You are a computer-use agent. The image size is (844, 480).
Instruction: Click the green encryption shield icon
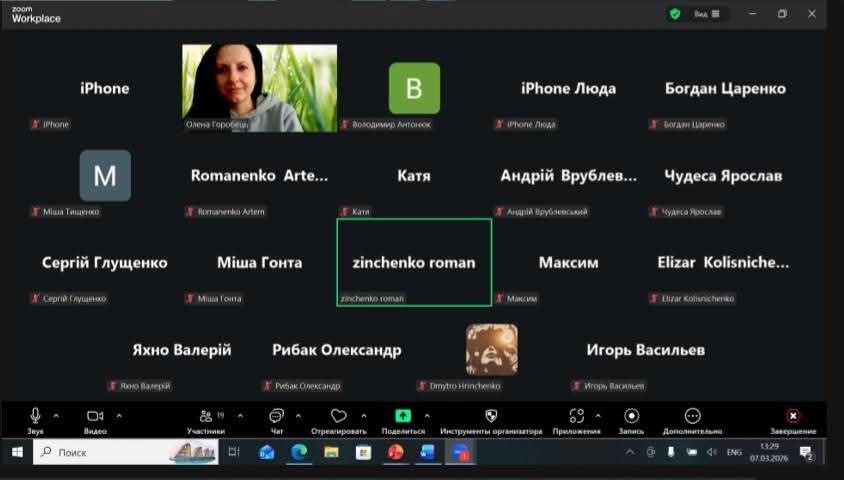(x=675, y=14)
